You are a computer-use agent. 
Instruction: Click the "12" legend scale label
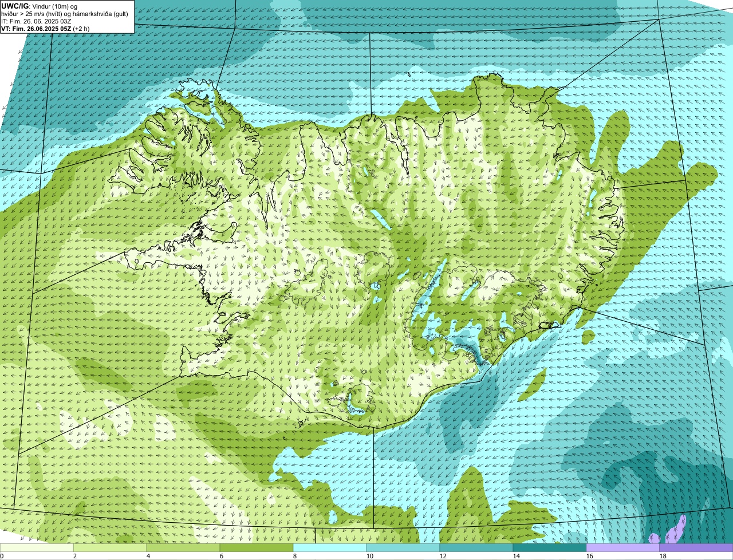[443, 556]
